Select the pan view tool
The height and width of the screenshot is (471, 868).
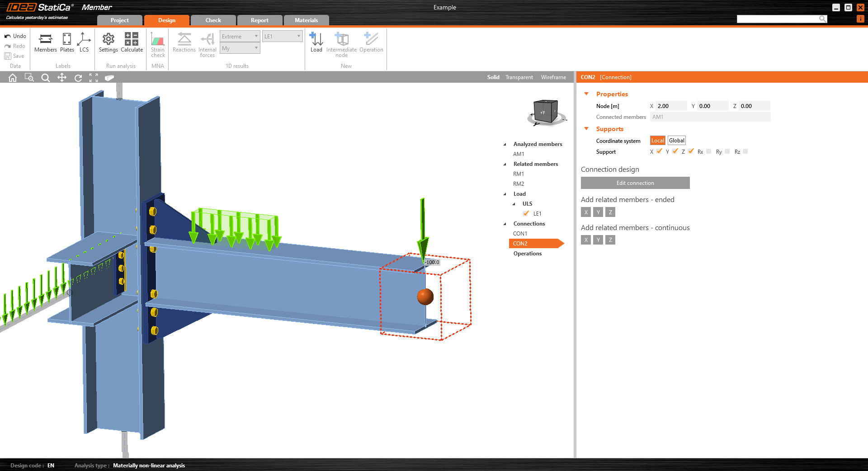tap(62, 78)
